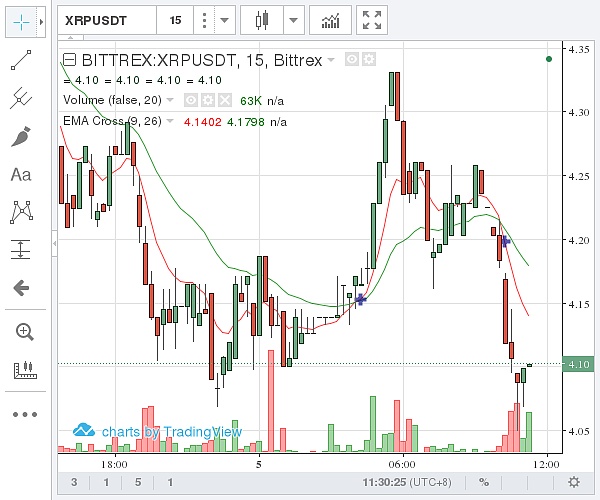Click the charts by TradingView link
The image size is (600, 500).
[x=157, y=432]
